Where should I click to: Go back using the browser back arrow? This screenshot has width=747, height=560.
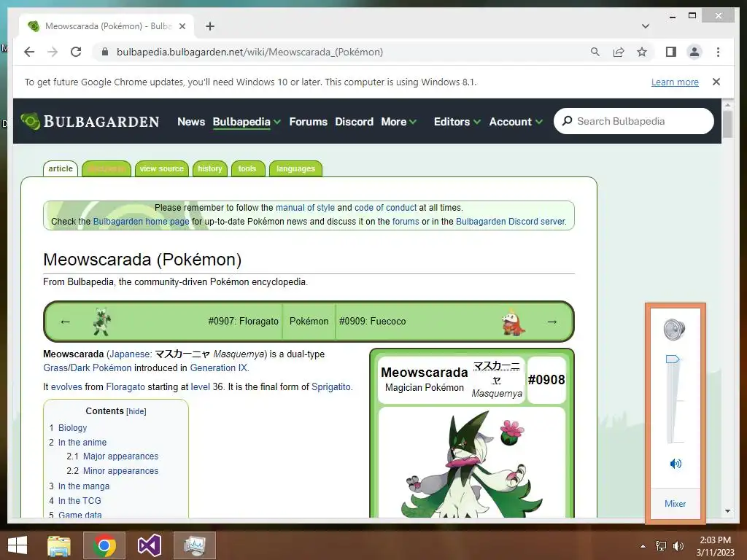[x=29, y=52]
